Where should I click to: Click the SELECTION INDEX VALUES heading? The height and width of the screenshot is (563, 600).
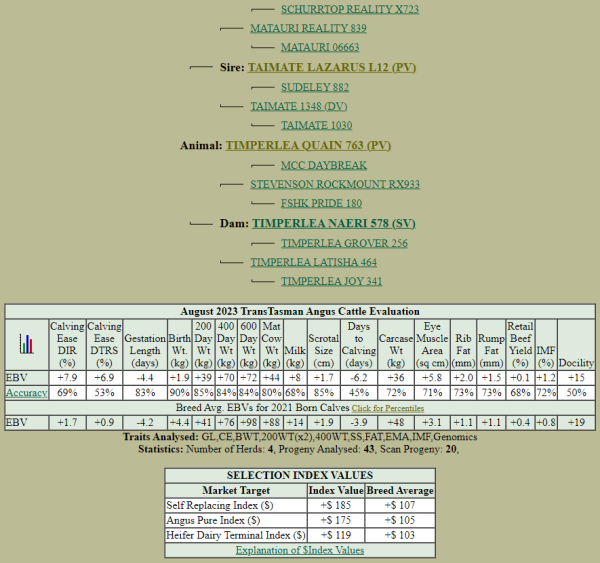[300, 476]
